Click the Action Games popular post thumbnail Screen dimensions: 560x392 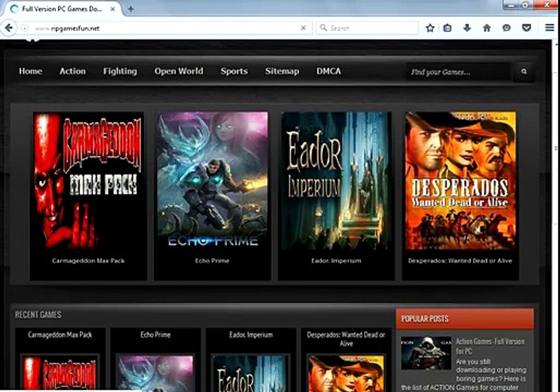click(x=426, y=352)
